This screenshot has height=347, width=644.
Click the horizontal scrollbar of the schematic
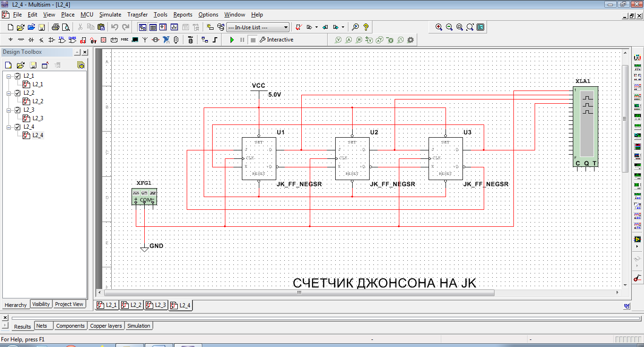(299, 293)
